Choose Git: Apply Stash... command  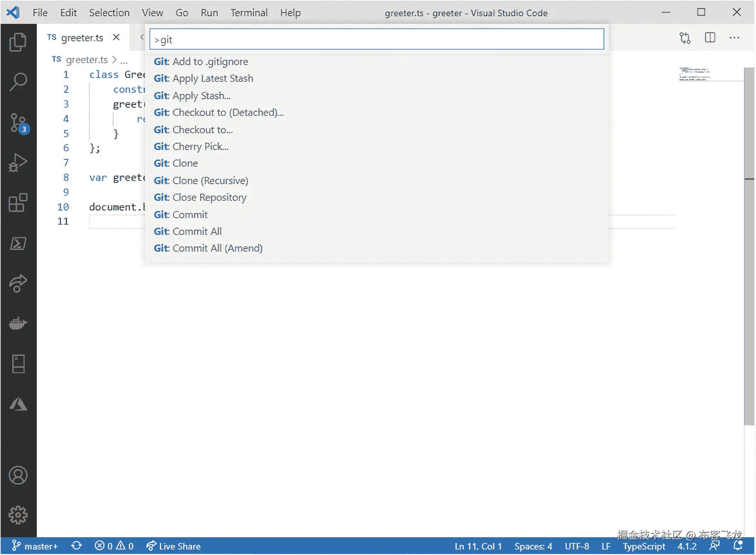click(377, 95)
